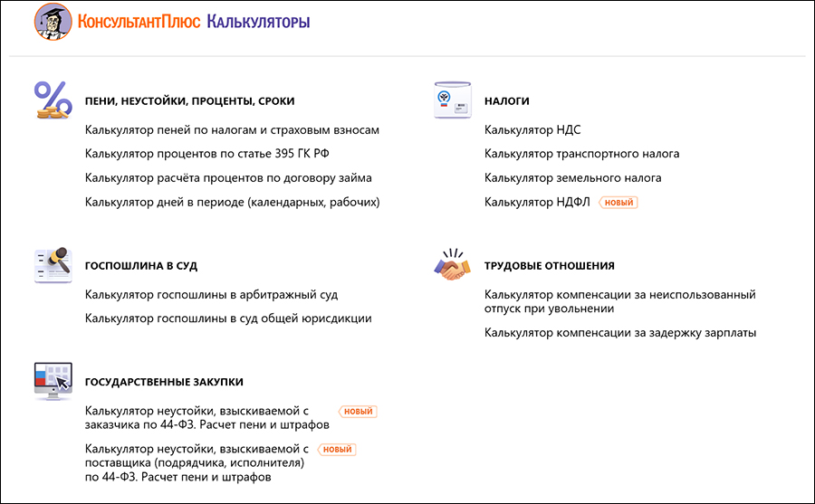Image resolution: width=815 pixels, height=504 pixels.
Task: Open general jurisdiction court fee calculator
Action: click(x=228, y=319)
